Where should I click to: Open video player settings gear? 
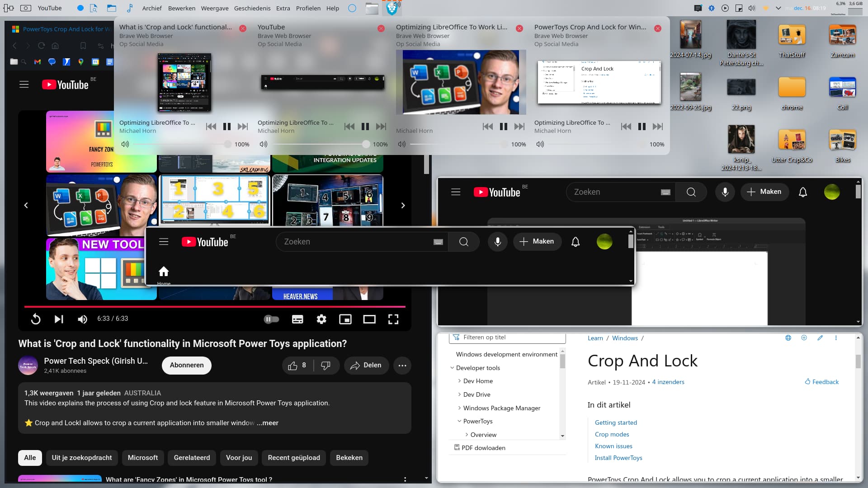click(x=321, y=319)
